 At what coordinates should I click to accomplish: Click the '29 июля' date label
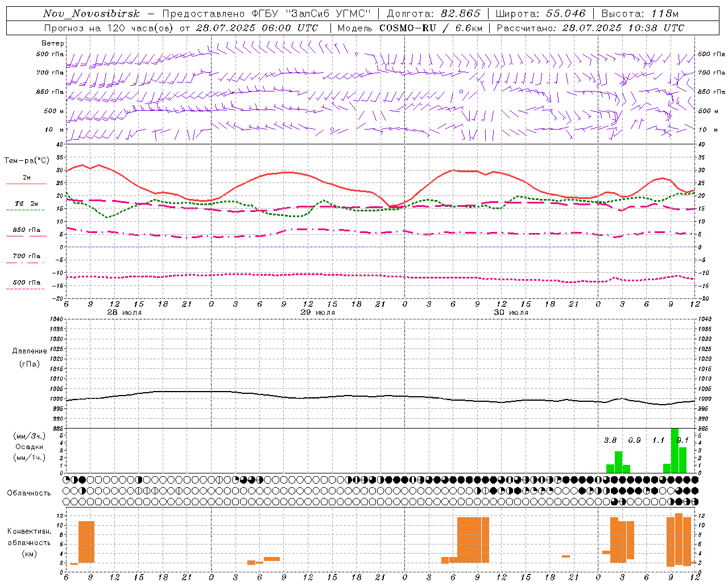[x=318, y=313]
